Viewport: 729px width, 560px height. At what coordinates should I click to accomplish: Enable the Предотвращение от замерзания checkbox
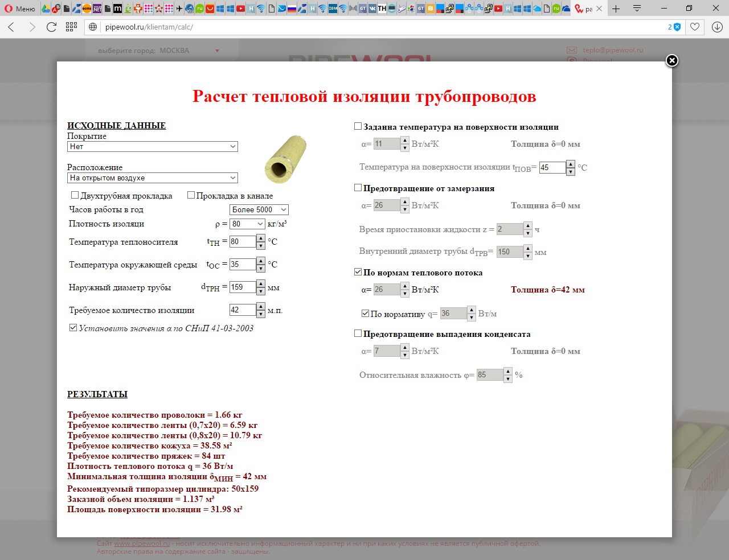point(358,187)
